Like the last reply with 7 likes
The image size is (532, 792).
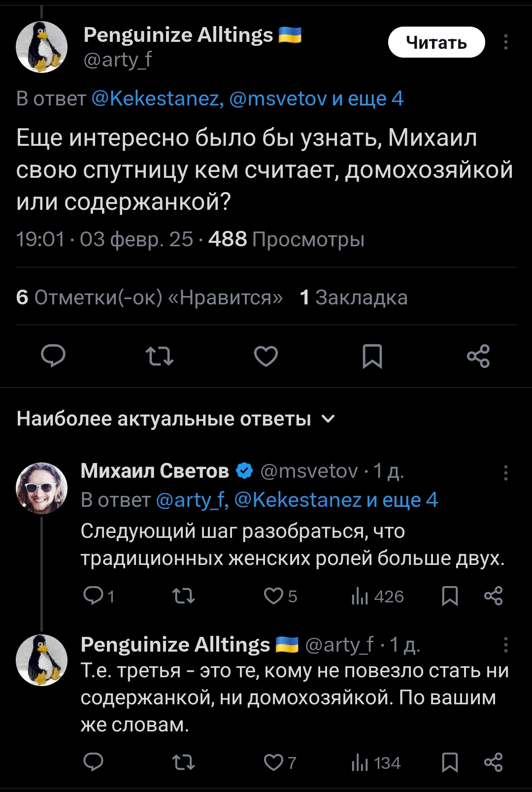point(280,762)
